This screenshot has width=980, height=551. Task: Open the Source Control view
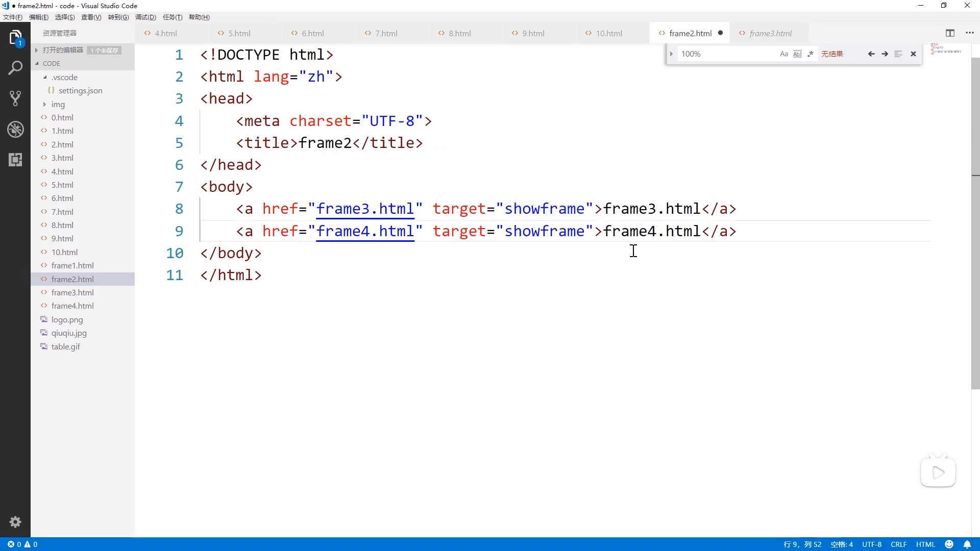pyautogui.click(x=15, y=98)
